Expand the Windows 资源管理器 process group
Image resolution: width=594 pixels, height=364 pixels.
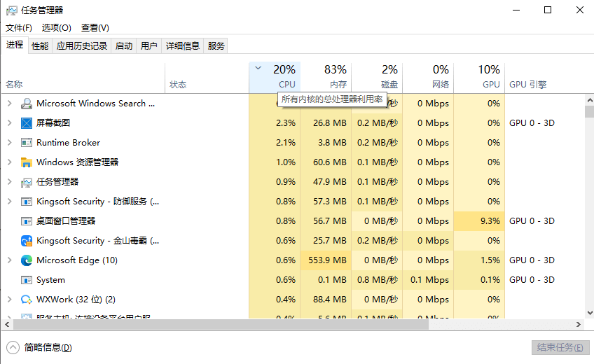10,162
